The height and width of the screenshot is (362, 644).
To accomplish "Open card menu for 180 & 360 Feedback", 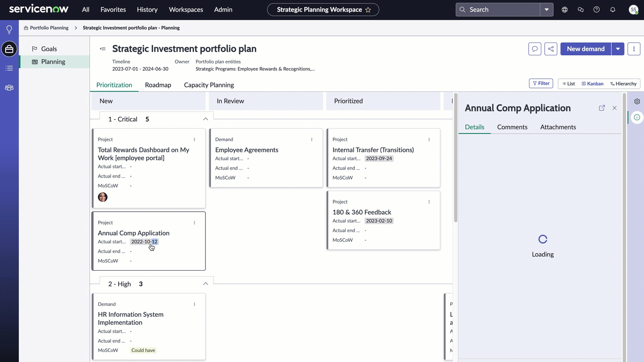I will (x=429, y=202).
